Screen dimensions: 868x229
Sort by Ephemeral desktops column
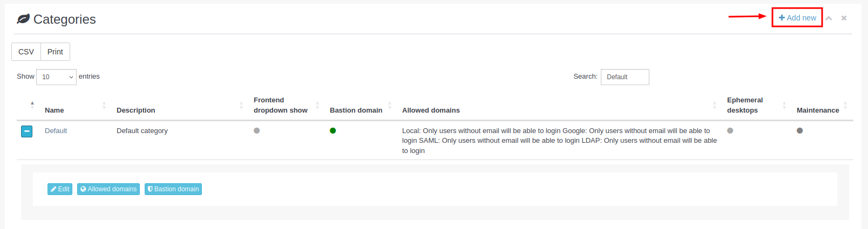745,105
